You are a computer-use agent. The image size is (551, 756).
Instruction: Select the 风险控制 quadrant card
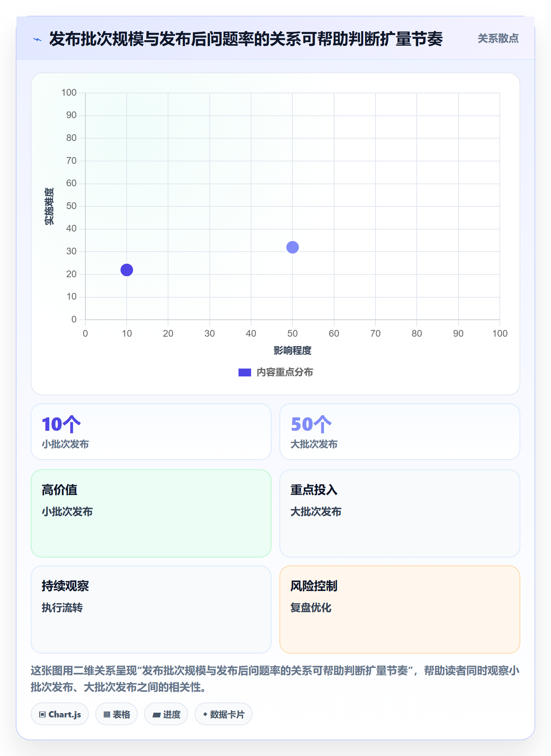pos(400,610)
